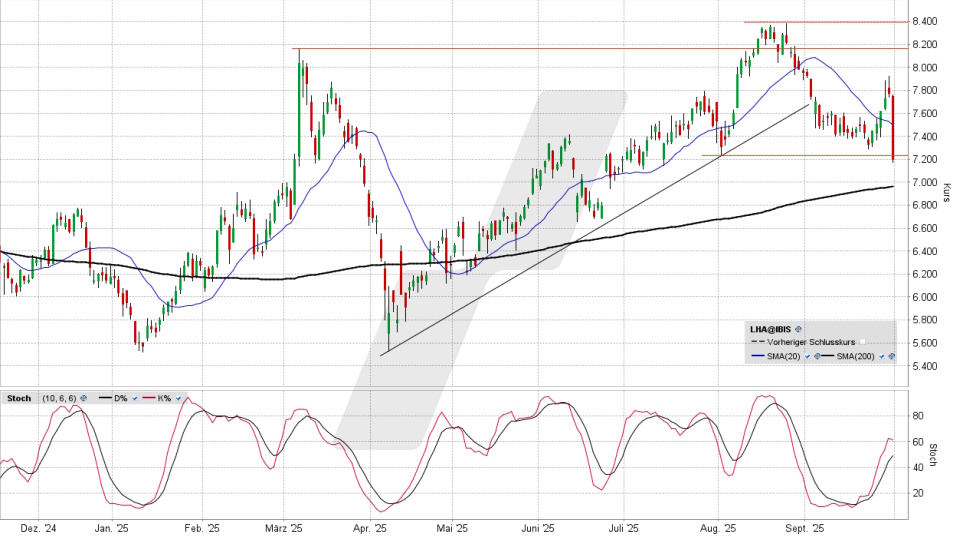960x540 pixels.
Task: Toggle the D% line checkbox
Action: tap(135, 398)
